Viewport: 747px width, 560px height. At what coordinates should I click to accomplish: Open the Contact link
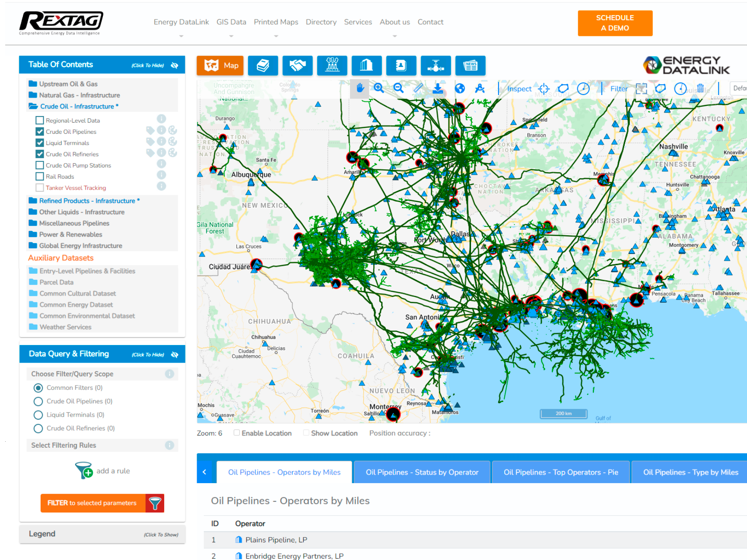[x=430, y=22]
